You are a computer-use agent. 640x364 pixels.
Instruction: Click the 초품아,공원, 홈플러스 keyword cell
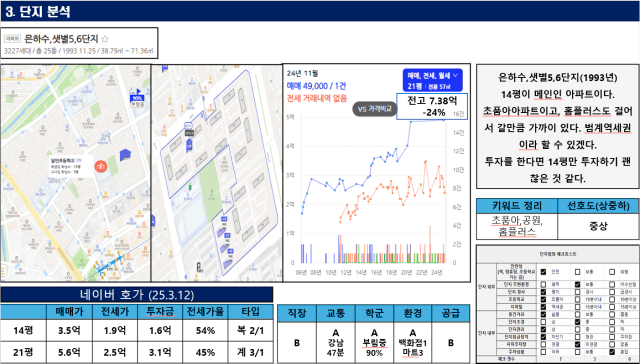[x=517, y=226]
